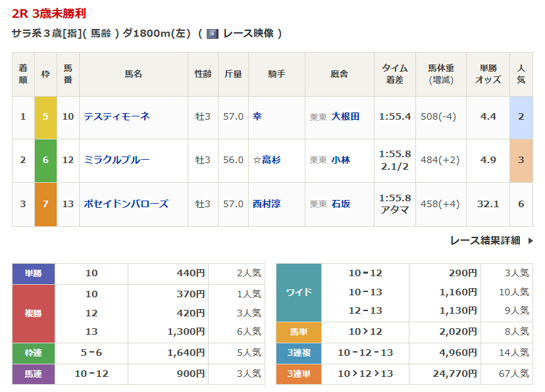The image size is (545, 392).
Task: Select the orange 3連単 label
Action: 299,374
